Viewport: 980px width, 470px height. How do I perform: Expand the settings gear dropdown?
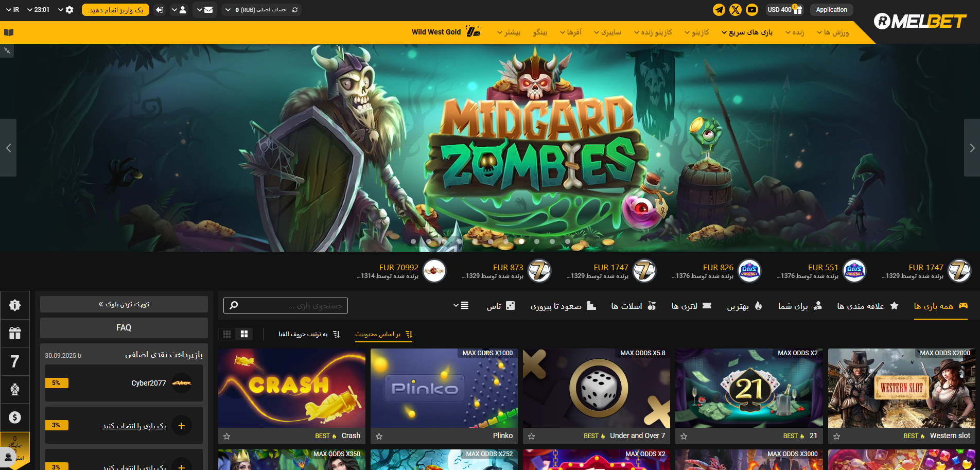(x=66, y=10)
